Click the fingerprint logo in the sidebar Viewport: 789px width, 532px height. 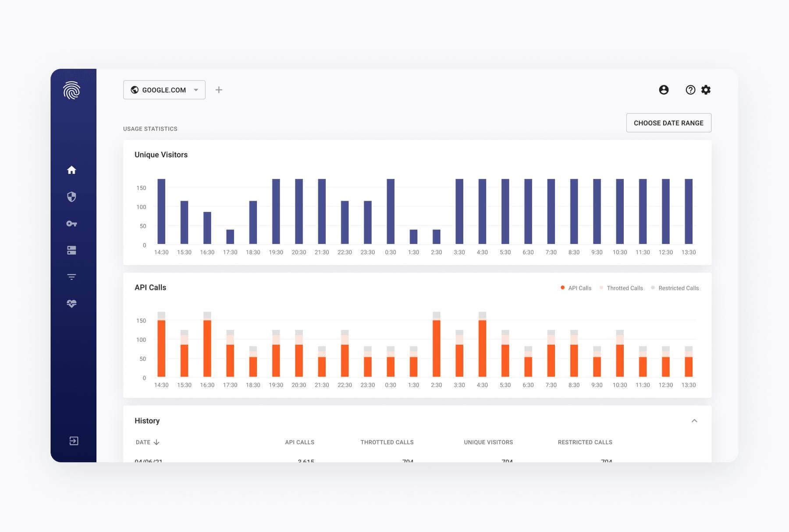[x=72, y=91]
